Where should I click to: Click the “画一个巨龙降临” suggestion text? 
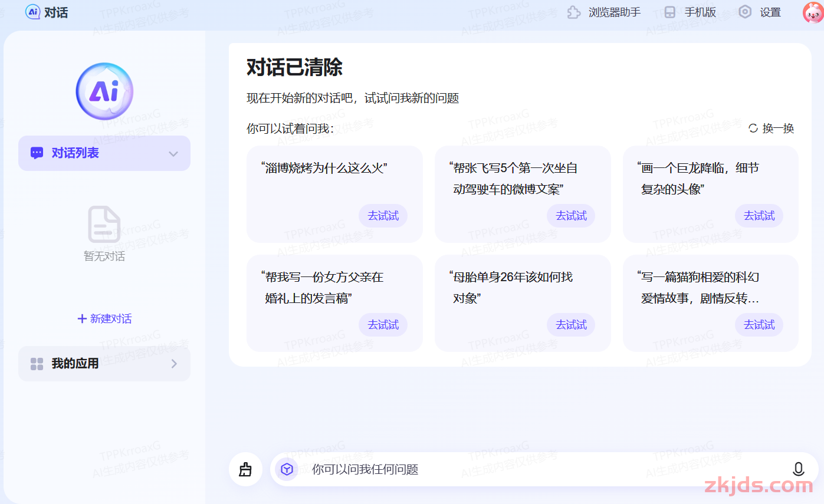(698, 179)
